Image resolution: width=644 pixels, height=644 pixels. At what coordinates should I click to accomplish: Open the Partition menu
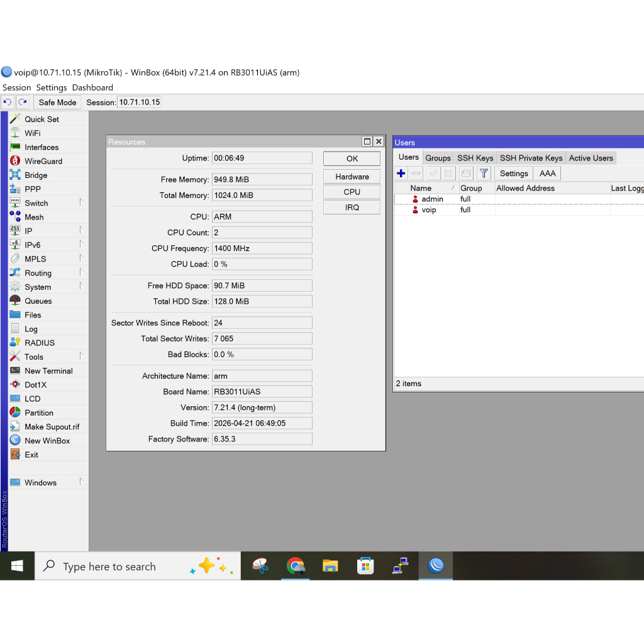[48, 413]
